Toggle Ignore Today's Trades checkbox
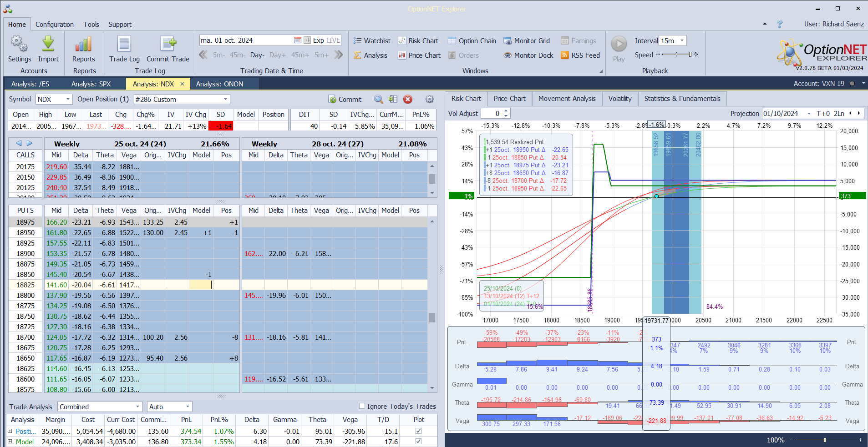The width and height of the screenshot is (868, 447). point(362,406)
